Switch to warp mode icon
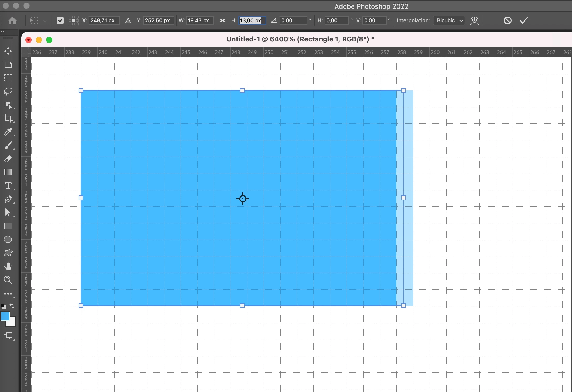Image resolution: width=572 pixels, height=392 pixels. coord(474,20)
